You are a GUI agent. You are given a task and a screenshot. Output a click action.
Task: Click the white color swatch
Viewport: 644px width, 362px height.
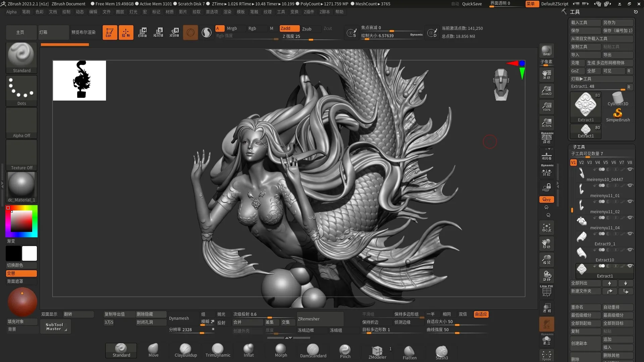[x=30, y=253]
